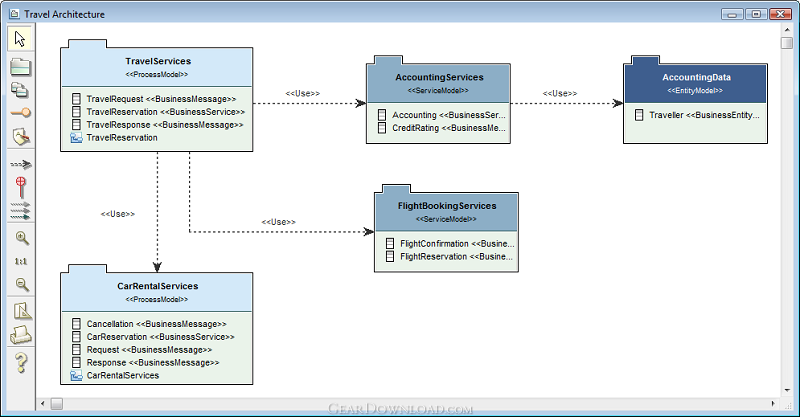Click <<EntityModel>> stereotype under AccountingData
800x417 pixels.
tap(695, 90)
